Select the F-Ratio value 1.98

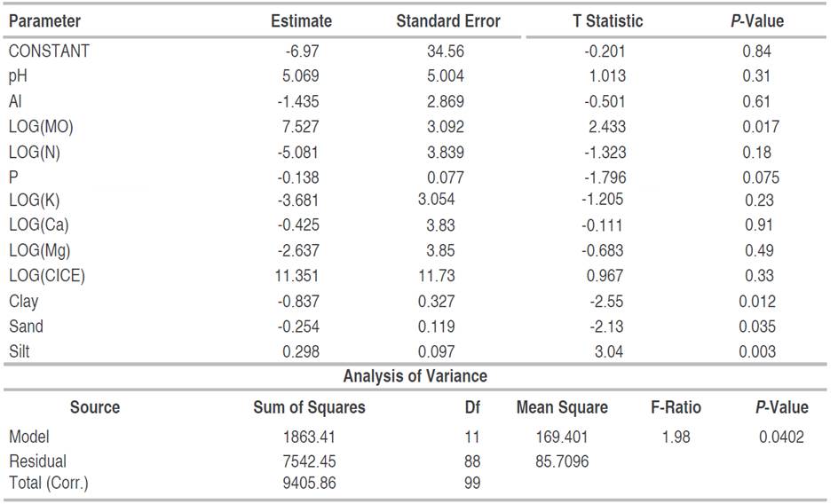(676, 437)
